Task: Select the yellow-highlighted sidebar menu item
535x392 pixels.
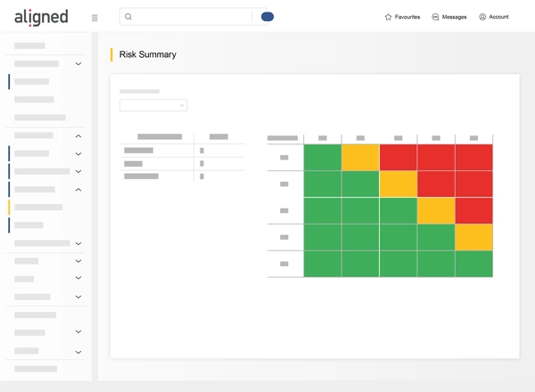Action: pyautogui.click(x=38, y=208)
